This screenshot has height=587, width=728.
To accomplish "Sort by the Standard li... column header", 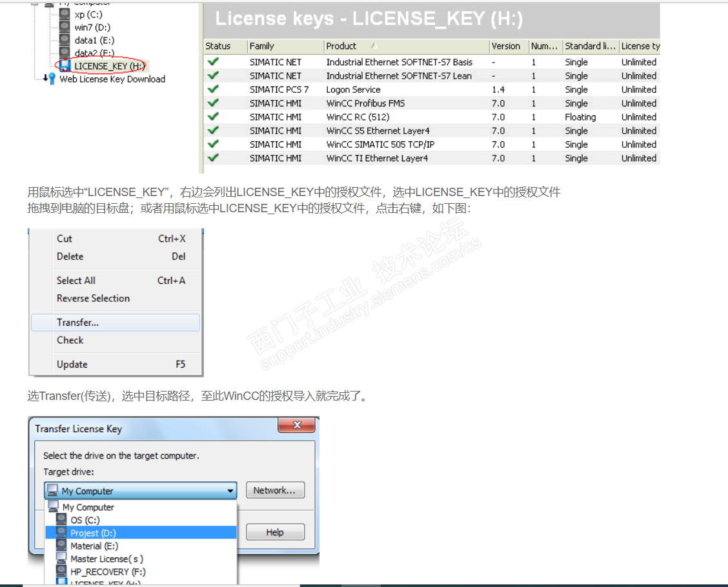I will [x=591, y=46].
